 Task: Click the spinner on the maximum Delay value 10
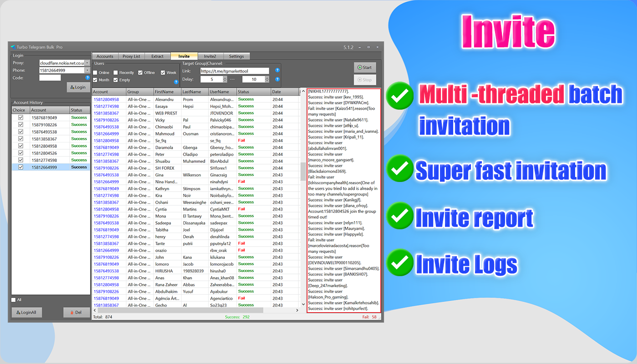[267, 79]
